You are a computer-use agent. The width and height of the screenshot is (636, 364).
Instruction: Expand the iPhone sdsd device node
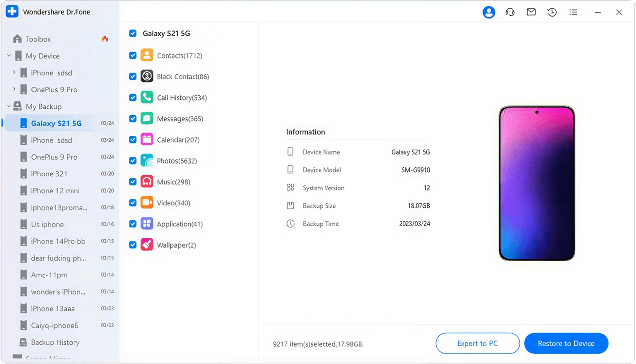[14, 72]
